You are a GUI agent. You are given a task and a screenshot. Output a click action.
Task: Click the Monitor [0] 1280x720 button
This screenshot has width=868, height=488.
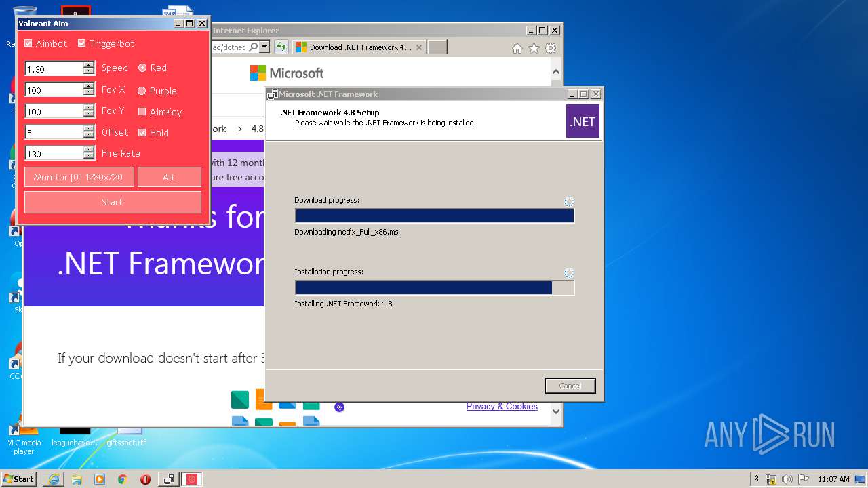pos(79,177)
